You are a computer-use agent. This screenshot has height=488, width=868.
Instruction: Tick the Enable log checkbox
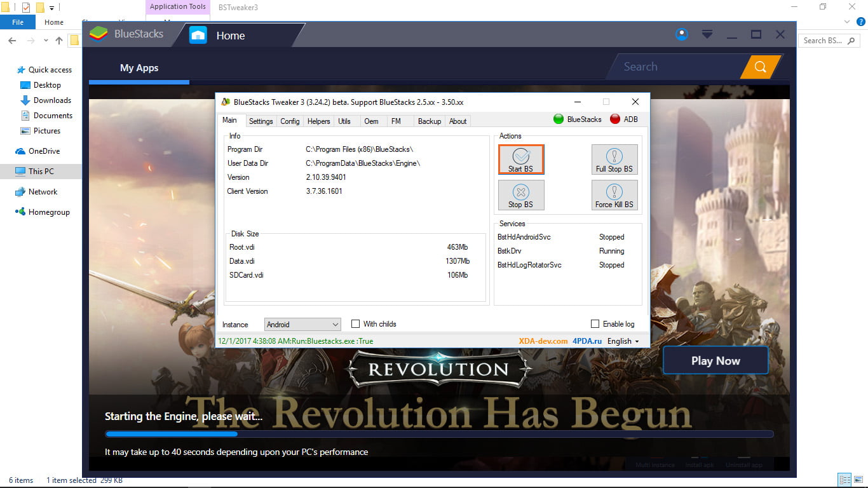[595, 324]
